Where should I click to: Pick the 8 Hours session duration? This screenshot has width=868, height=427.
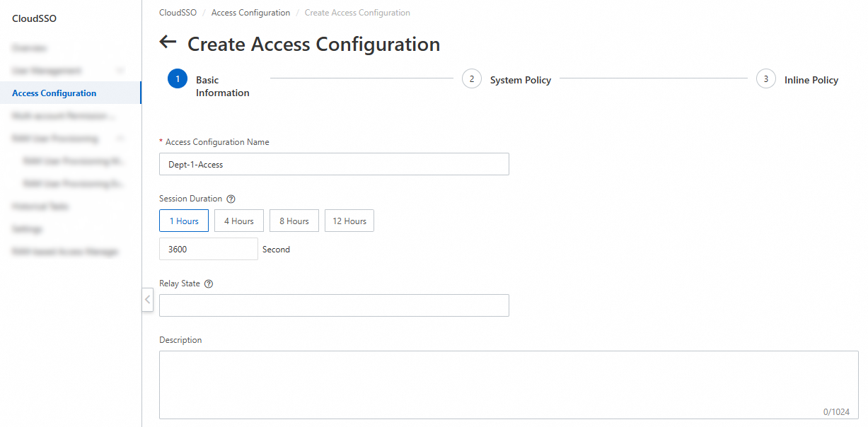coord(294,221)
